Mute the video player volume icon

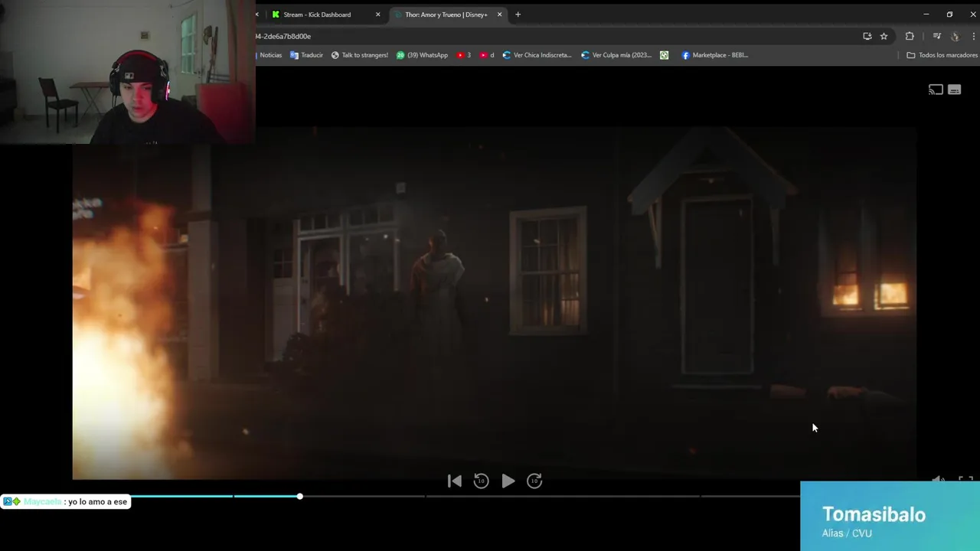tap(939, 480)
